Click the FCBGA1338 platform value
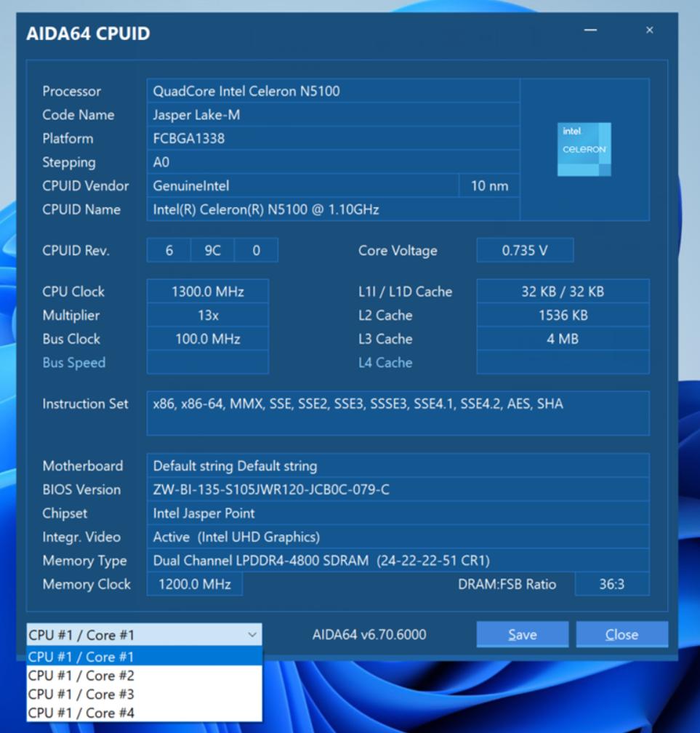Screen dimensions: 700x733 (333, 138)
